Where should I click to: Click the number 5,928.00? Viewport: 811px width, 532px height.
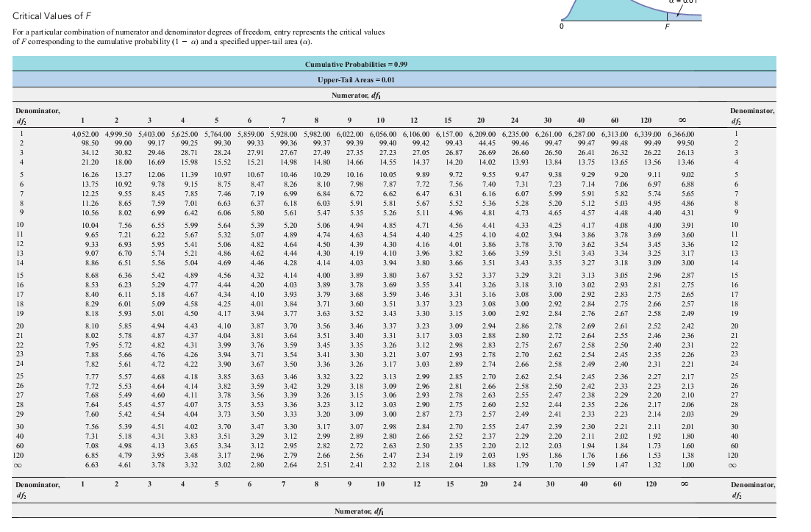pyautogui.click(x=284, y=134)
